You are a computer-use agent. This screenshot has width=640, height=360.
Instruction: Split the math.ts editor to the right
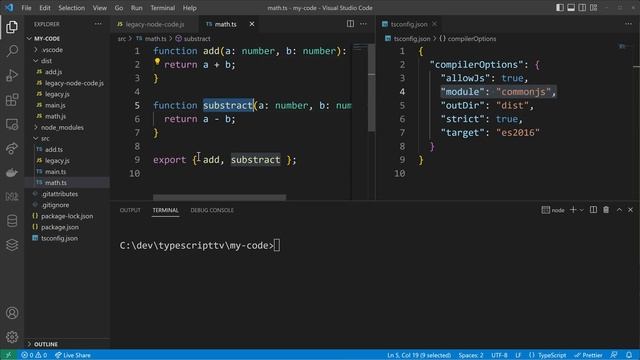click(x=350, y=24)
